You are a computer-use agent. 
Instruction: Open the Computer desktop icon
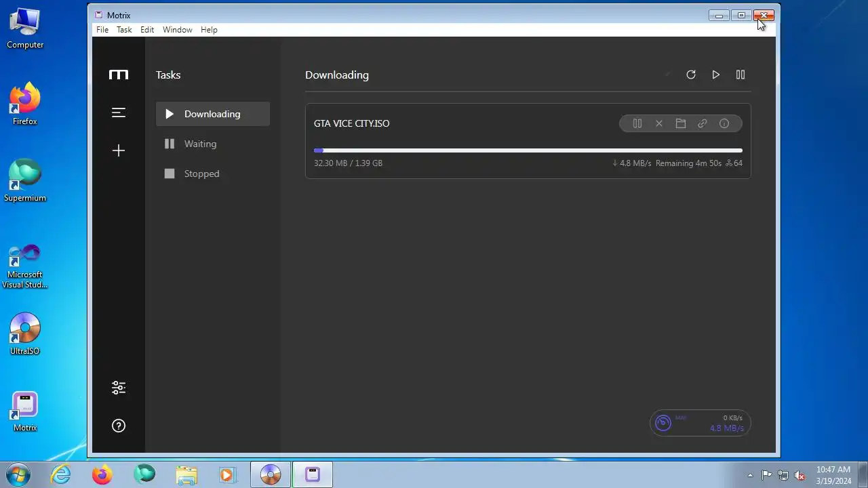coord(25,28)
